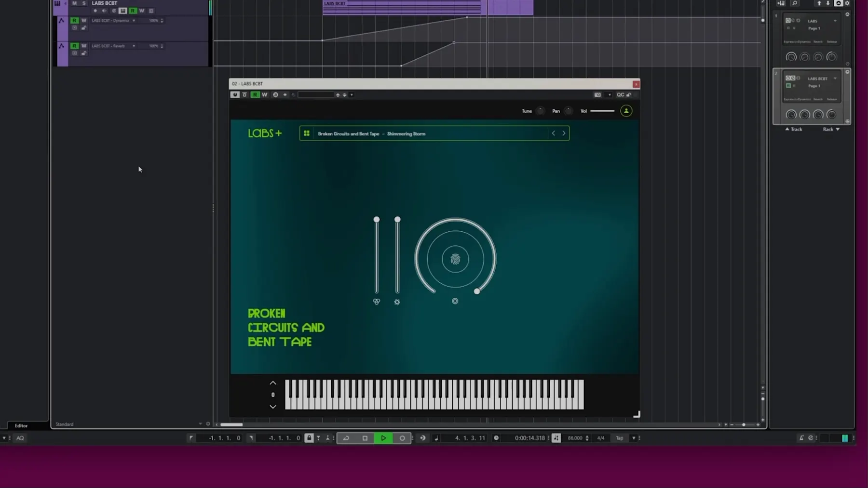Adjust the Pan knob in LABS
868x488 pixels.
[x=569, y=111]
